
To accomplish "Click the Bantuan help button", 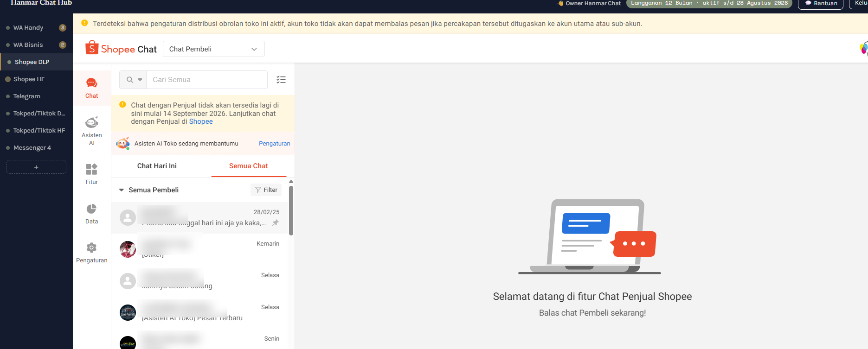I will click(821, 3).
